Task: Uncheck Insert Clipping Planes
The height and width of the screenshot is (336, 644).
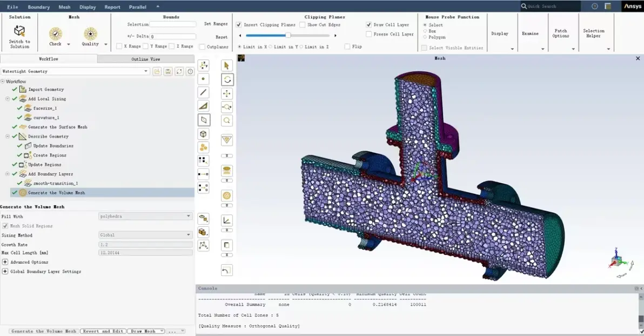Action: coord(239,25)
